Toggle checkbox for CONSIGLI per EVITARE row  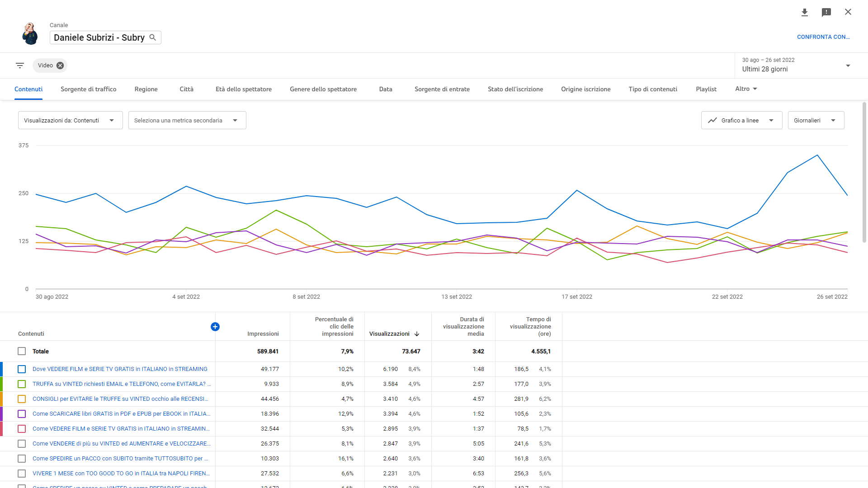pyautogui.click(x=22, y=399)
